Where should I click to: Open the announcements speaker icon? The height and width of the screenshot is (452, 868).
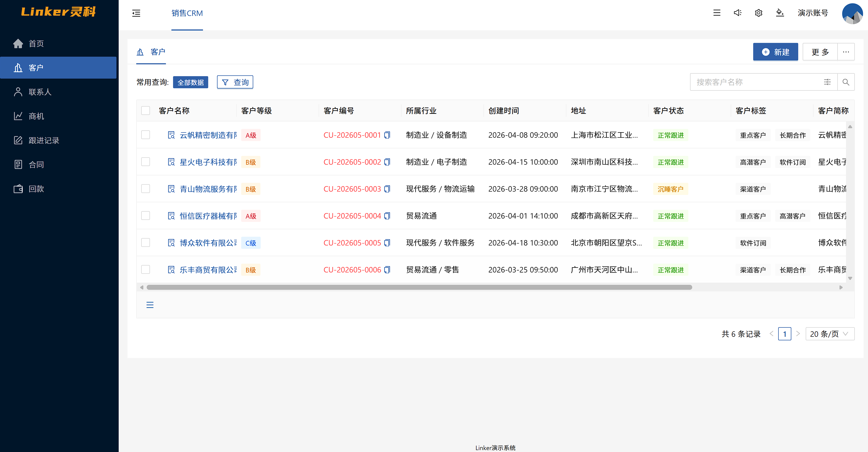click(737, 13)
